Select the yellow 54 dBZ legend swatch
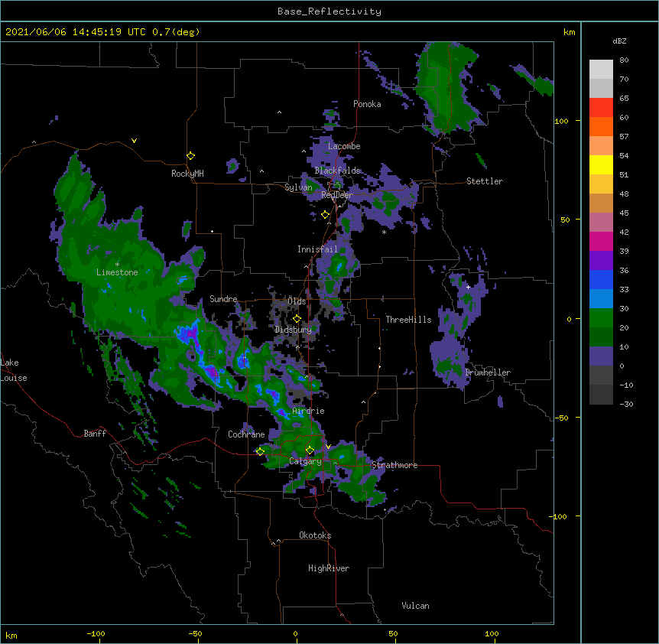The height and width of the screenshot is (644, 659). [x=601, y=164]
